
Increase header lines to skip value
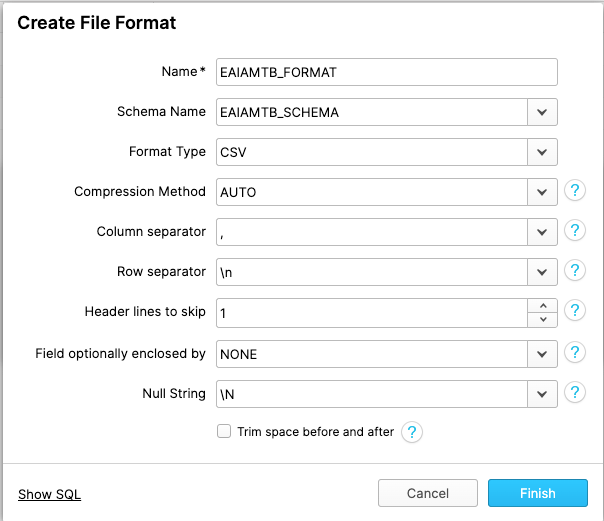tap(543, 306)
